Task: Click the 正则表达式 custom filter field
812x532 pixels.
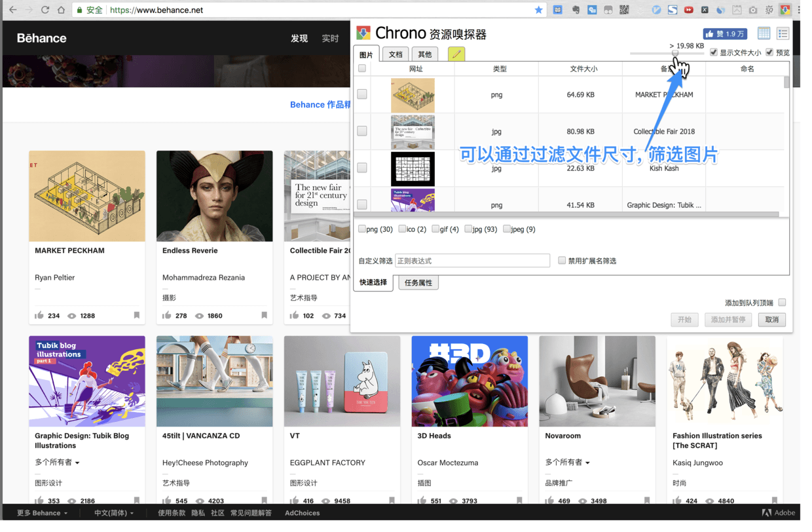Action: pyautogui.click(x=472, y=261)
